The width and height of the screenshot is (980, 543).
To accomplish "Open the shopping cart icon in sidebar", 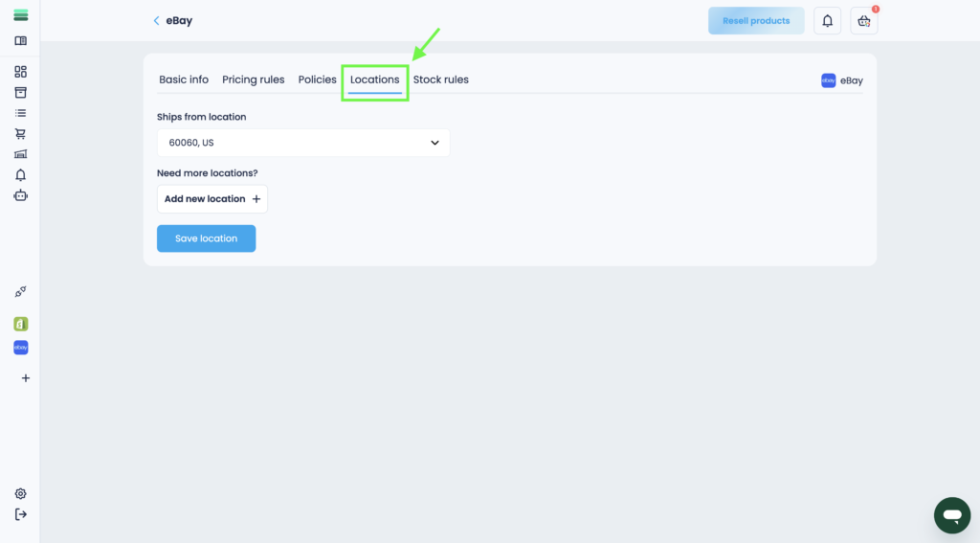I will tap(20, 134).
